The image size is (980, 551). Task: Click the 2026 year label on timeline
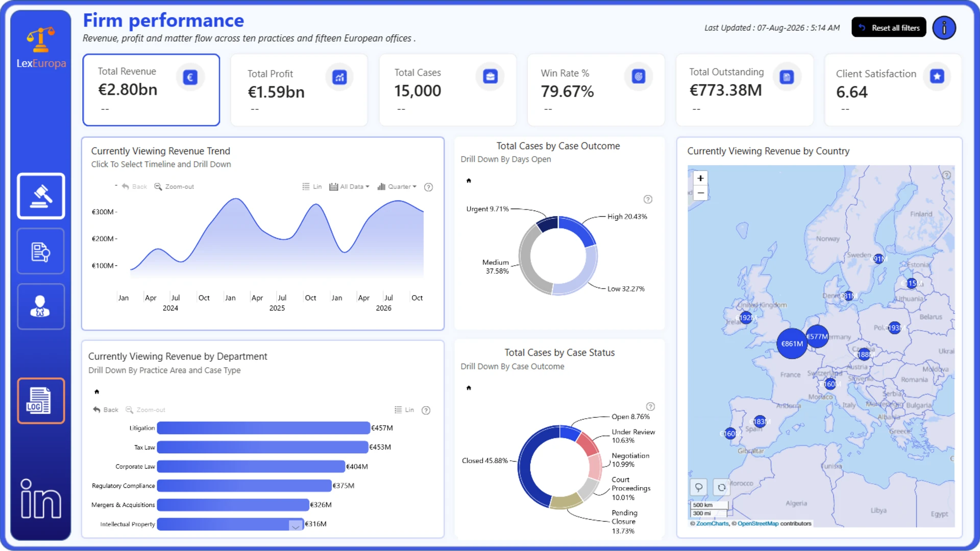pyautogui.click(x=384, y=308)
